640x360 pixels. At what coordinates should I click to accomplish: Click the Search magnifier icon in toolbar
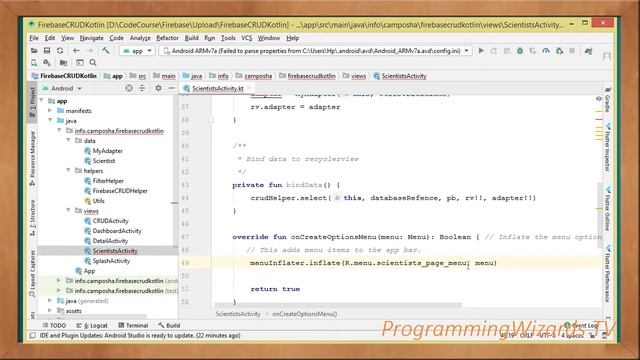click(93, 63)
